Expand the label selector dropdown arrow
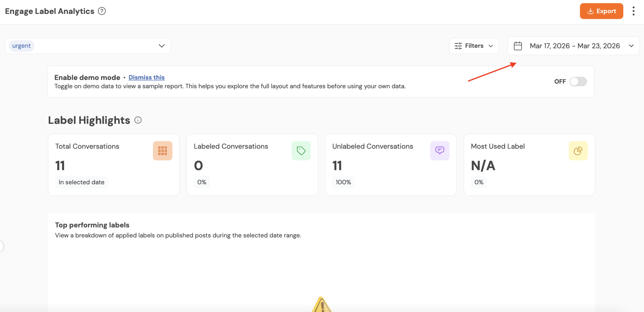 point(162,46)
